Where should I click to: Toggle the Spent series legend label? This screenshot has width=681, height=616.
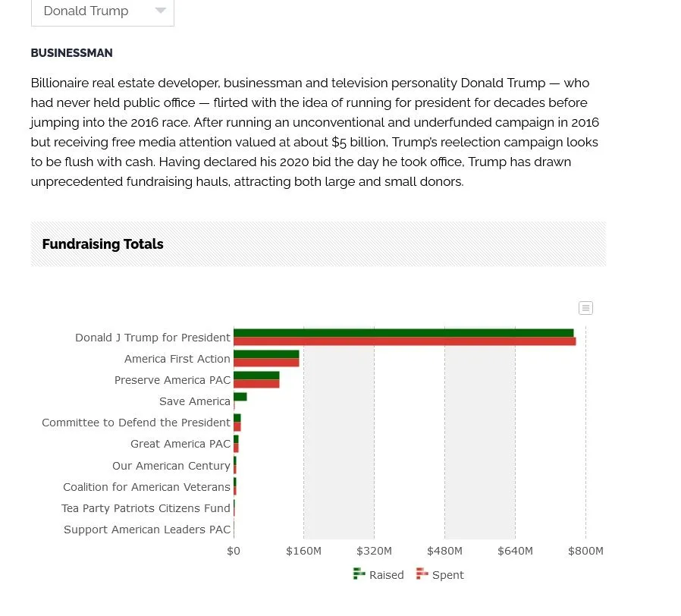(447, 575)
